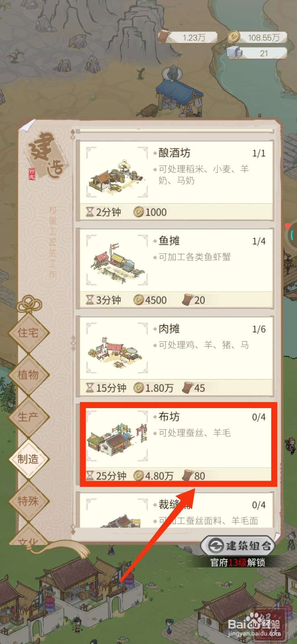Tap the hourglass icon beside 25分钟

click(90, 476)
